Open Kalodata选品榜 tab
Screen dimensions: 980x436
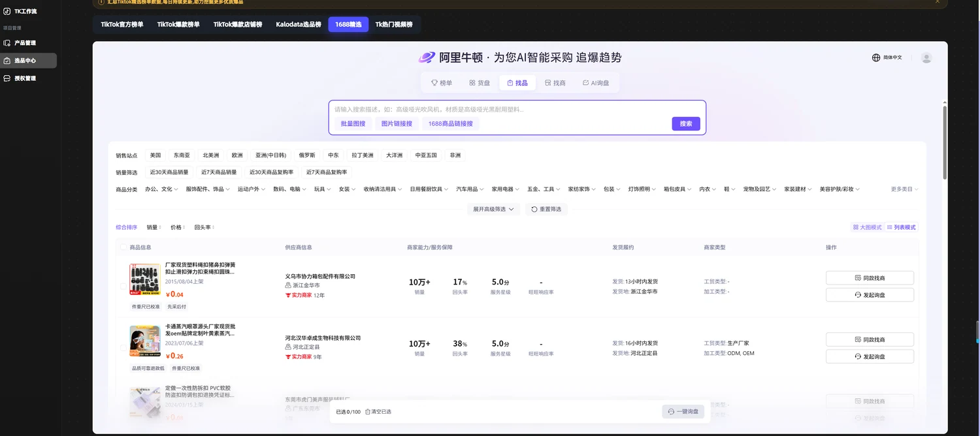click(299, 24)
